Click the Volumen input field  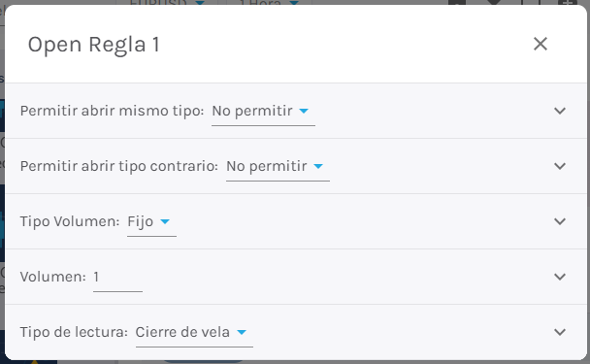117,278
